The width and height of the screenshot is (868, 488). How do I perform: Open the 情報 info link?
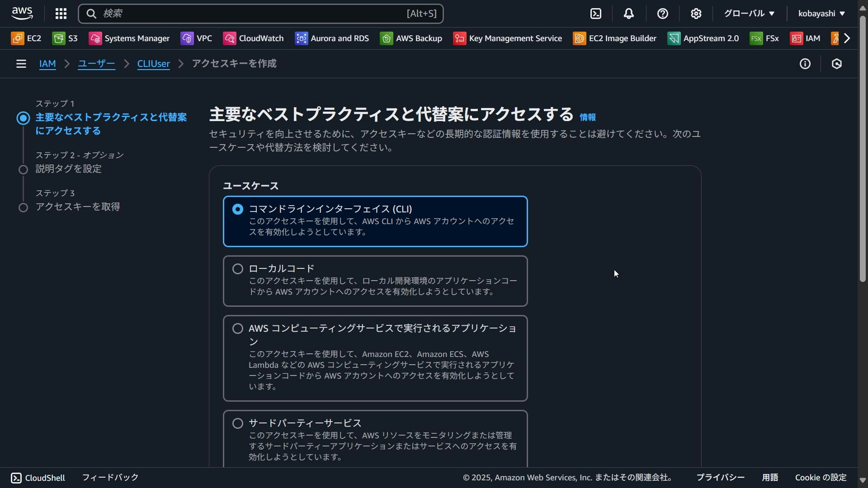click(588, 117)
